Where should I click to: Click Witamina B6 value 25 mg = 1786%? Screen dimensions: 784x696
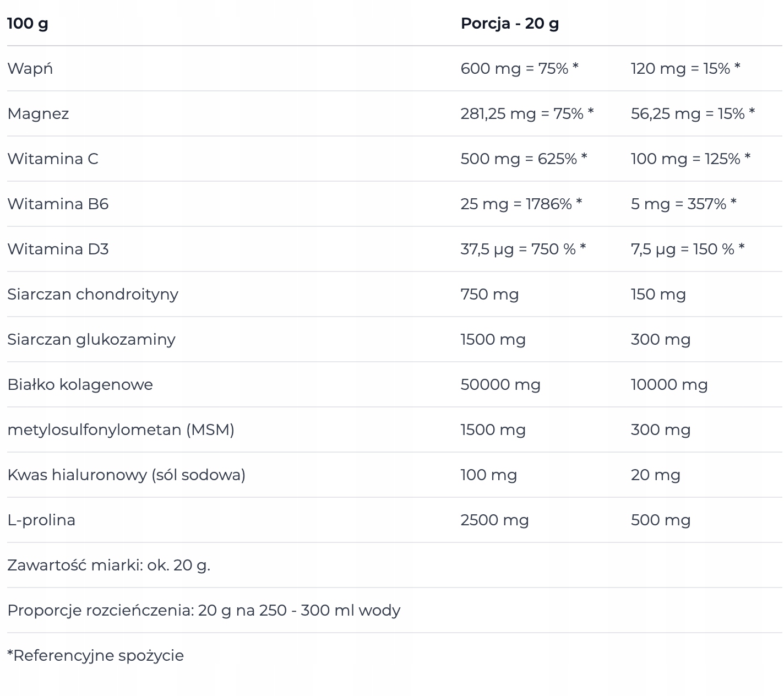[521, 204]
